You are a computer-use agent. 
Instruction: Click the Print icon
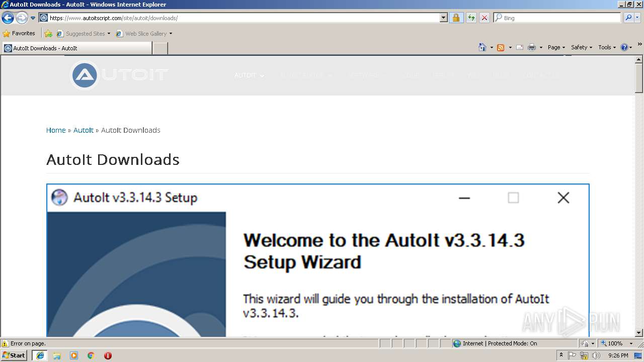532,47
